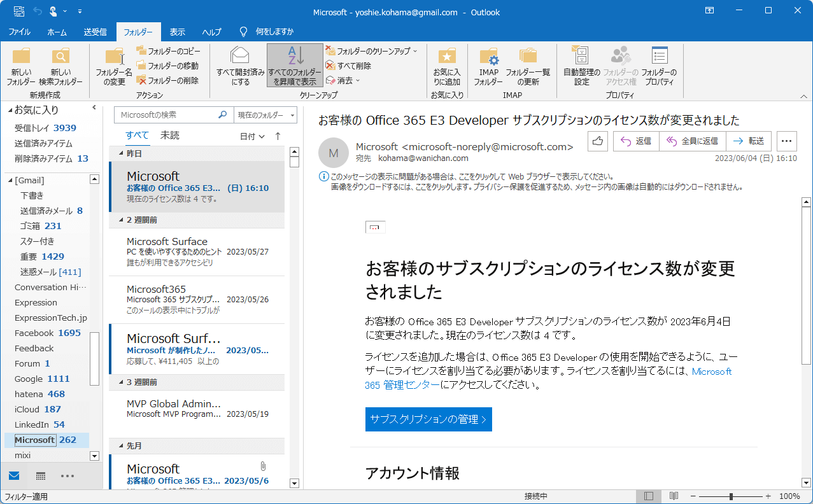Filter to 未読 unread messages
Image resolution: width=813 pixels, height=504 pixels.
pyautogui.click(x=170, y=136)
